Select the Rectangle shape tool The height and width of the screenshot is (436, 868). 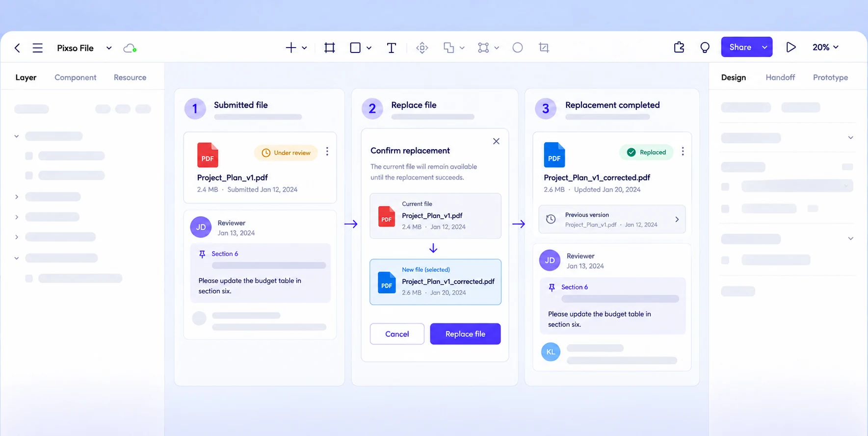[355, 48]
